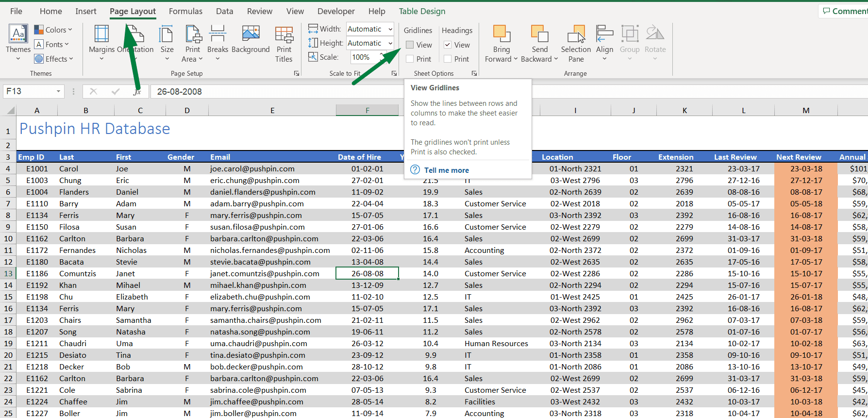Image resolution: width=868 pixels, height=418 pixels.
Task: Open the Margins options
Action: click(101, 43)
